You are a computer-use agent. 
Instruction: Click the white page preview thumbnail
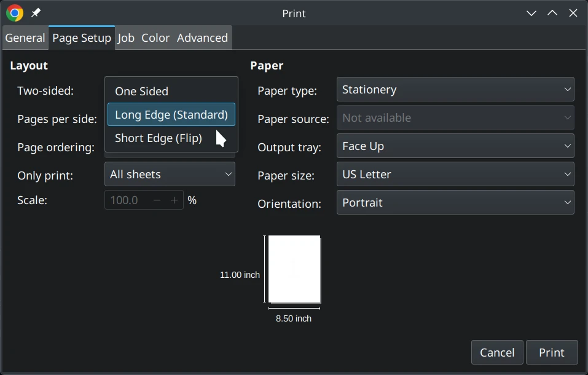294,269
